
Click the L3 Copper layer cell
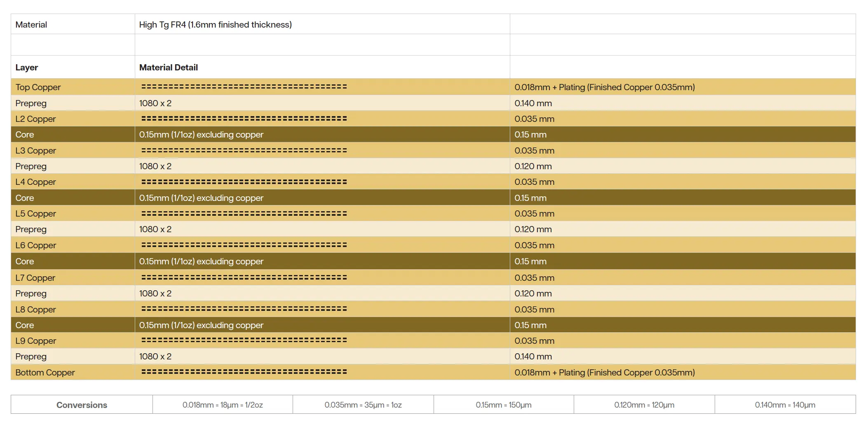click(35, 151)
